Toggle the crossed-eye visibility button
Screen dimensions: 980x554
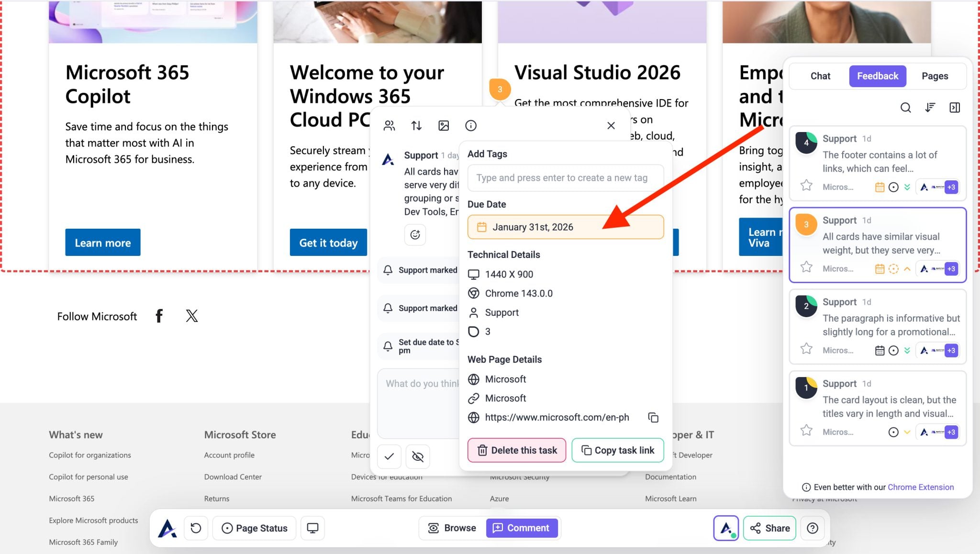pyautogui.click(x=418, y=456)
